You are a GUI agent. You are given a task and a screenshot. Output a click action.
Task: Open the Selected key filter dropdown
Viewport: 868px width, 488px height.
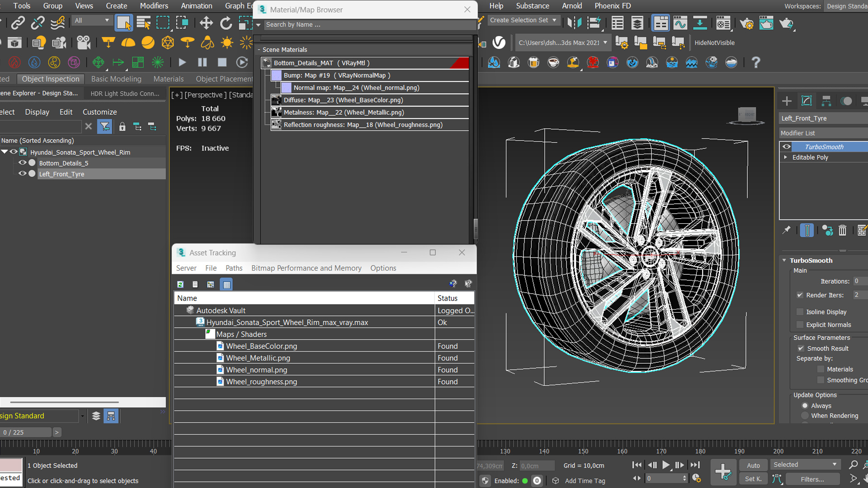coord(805,465)
